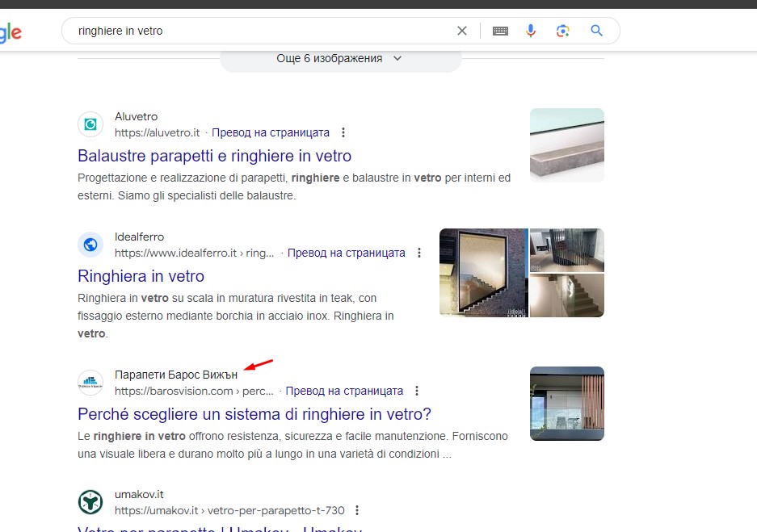Start voice search with the microphone icon
This screenshot has height=532, width=757.
coord(531,31)
